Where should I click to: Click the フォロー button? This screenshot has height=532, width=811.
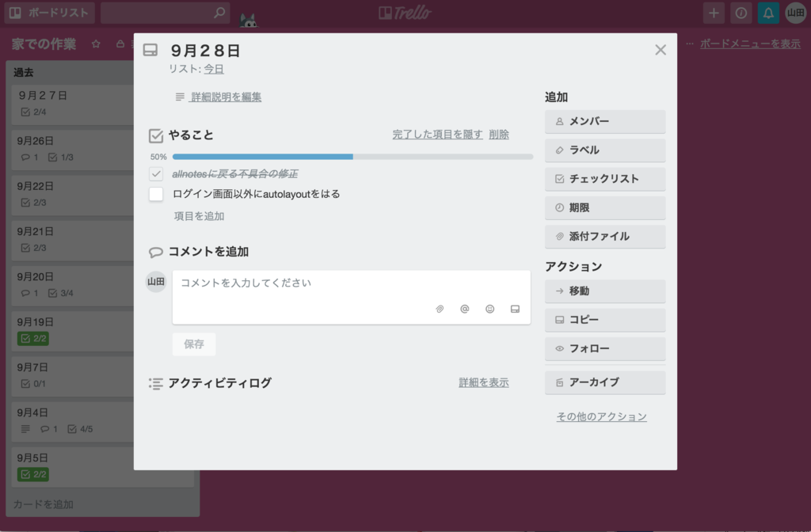click(605, 349)
